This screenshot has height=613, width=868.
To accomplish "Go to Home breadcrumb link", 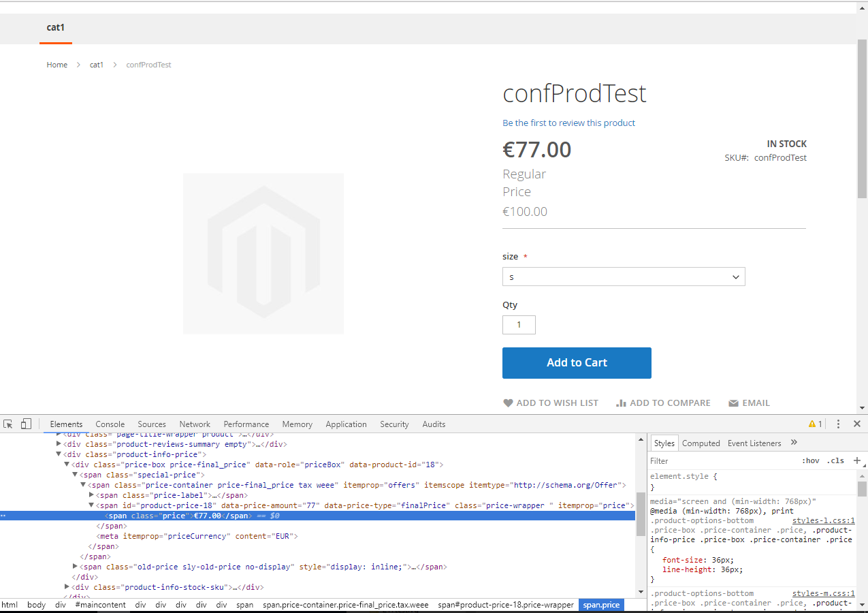I will pyautogui.click(x=57, y=65).
